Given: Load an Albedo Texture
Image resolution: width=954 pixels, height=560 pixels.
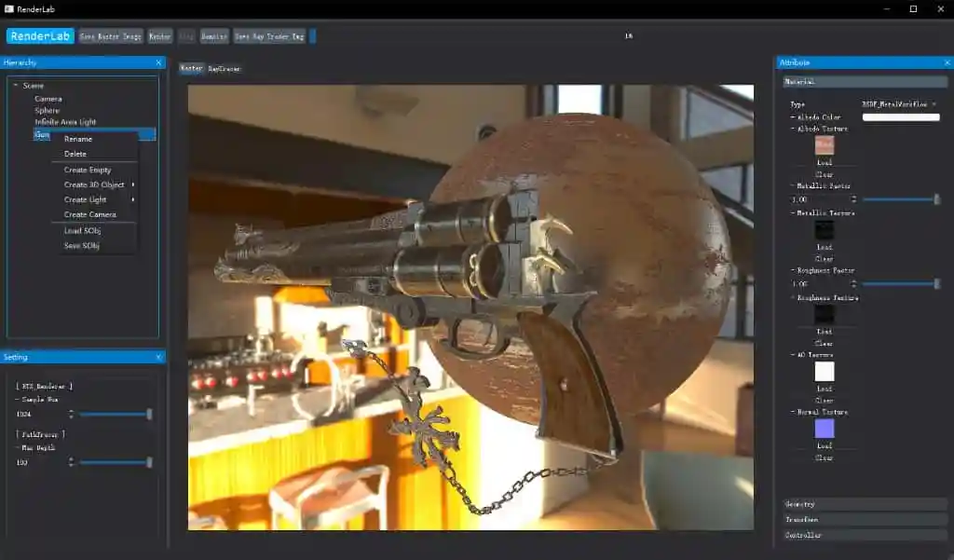Looking at the screenshot, I should [x=825, y=162].
